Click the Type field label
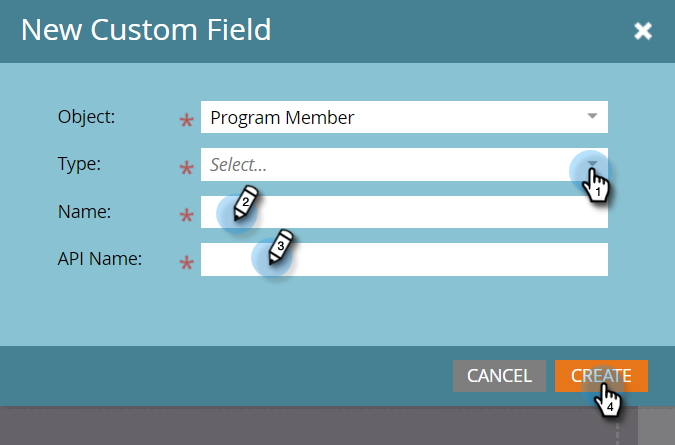The height and width of the screenshot is (445, 675). pos(80,164)
